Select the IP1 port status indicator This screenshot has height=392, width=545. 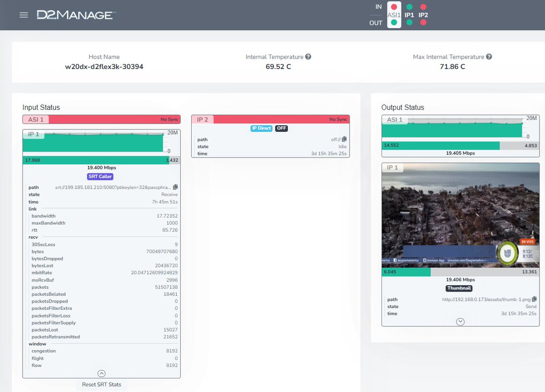[x=409, y=15]
